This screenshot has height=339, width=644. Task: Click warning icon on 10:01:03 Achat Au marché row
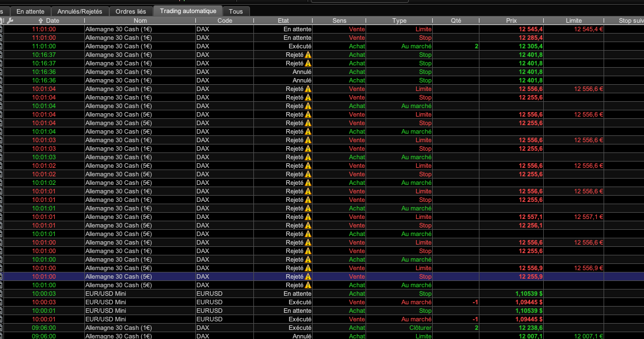[308, 157]
